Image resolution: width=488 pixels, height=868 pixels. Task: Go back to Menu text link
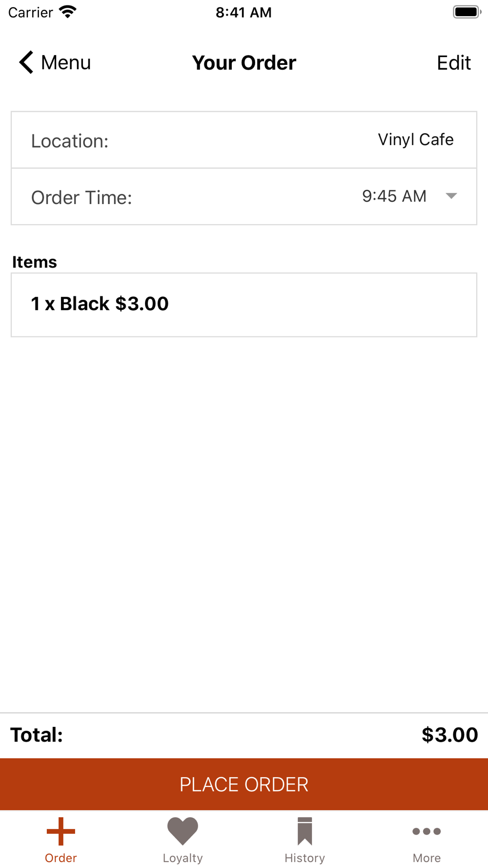click(x=66, y=63)
